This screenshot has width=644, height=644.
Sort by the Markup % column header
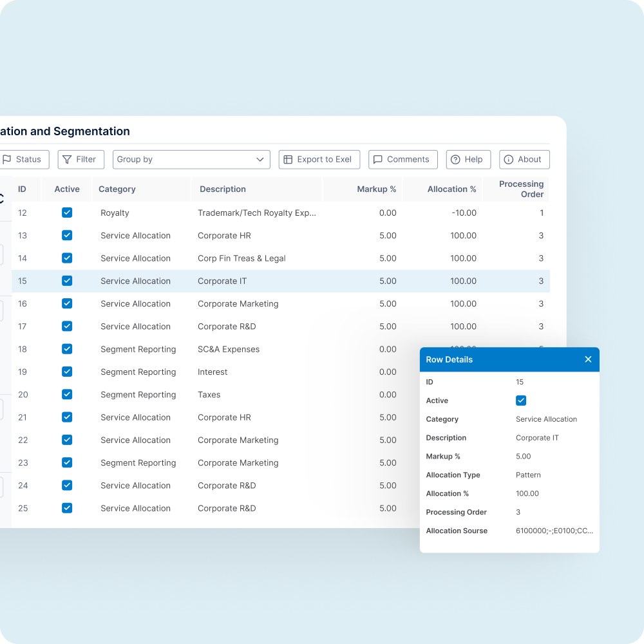[377, 189]
